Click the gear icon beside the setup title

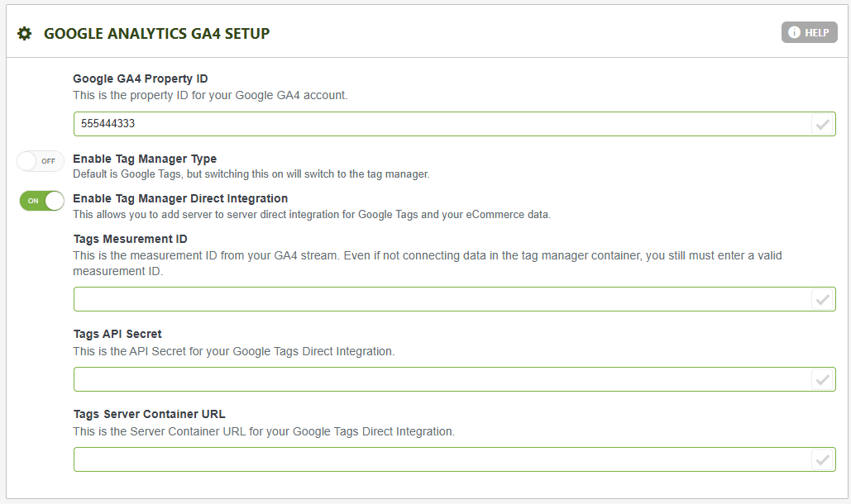pyautogui.click(x=25, y=34)
